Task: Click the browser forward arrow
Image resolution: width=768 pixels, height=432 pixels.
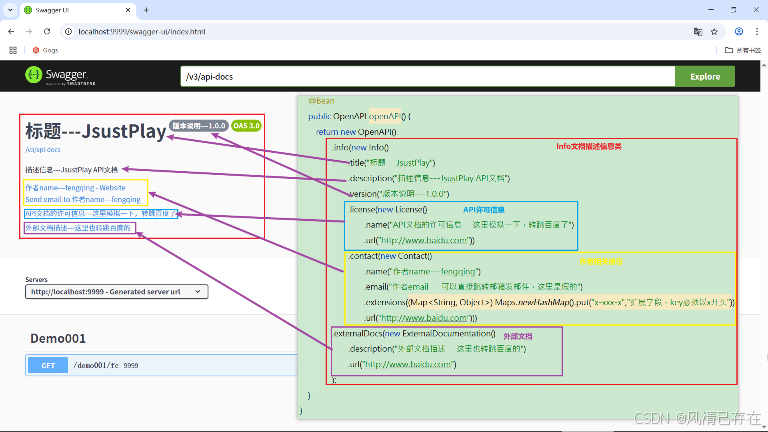Action: (x=29, y=31)
